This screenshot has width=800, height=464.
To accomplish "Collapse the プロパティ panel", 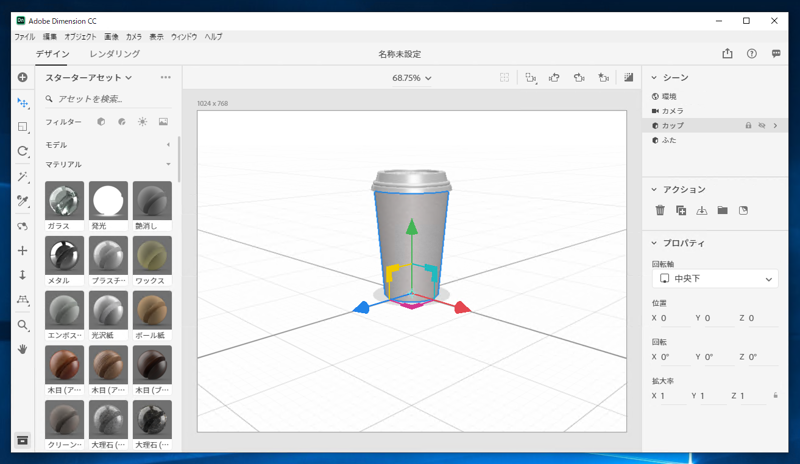I will (654, 243).
